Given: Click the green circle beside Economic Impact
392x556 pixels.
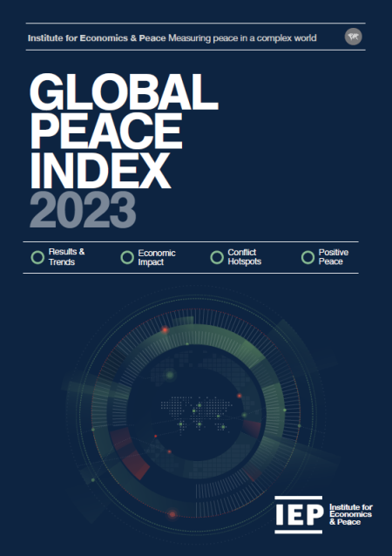Looking at the screenshot, I should click(x=127, y=257).
